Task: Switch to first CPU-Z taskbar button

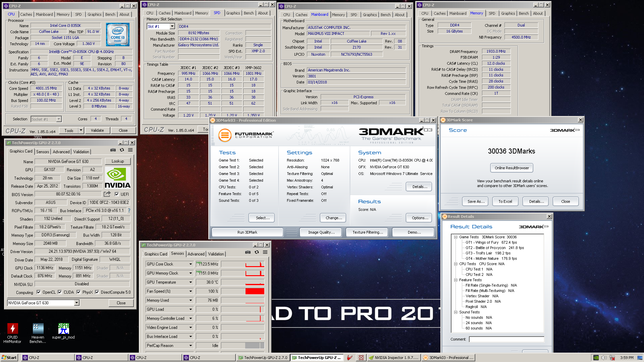Action: [48, 358]
